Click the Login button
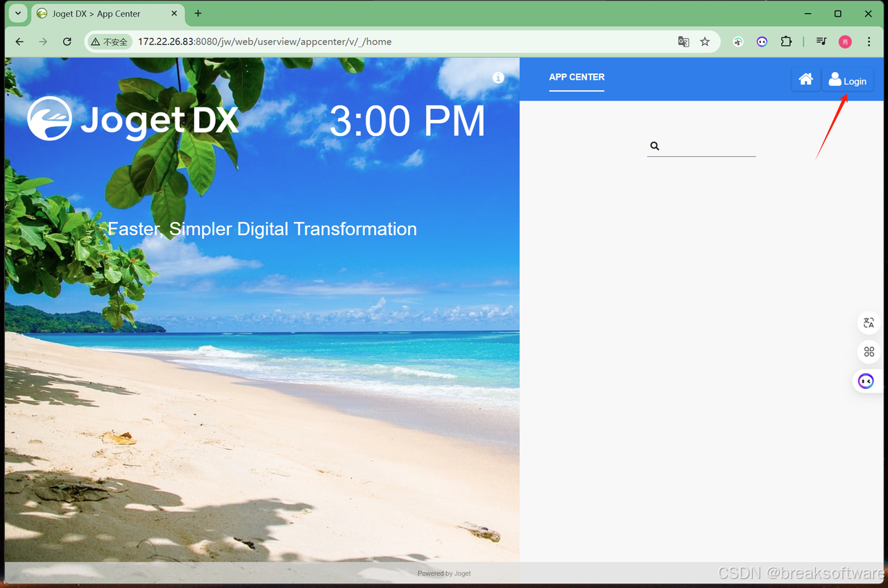This screenshot has width=888, height=588. point(848,80)
